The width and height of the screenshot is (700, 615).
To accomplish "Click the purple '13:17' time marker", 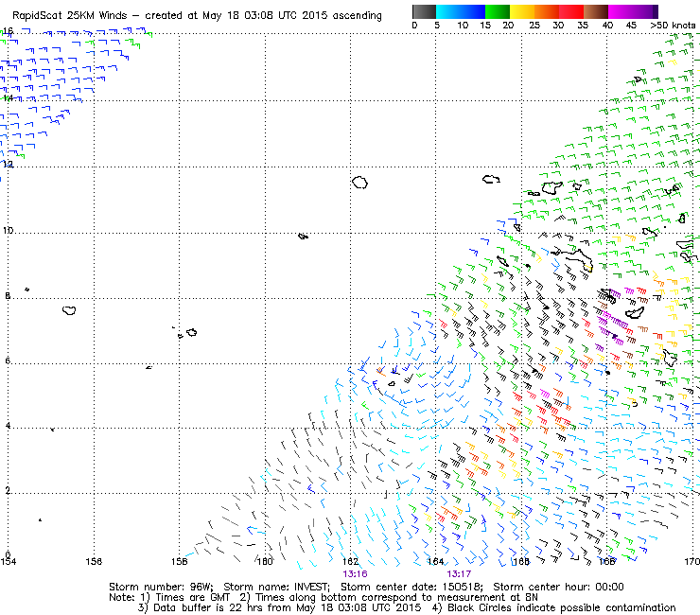I will click(459, 574).
